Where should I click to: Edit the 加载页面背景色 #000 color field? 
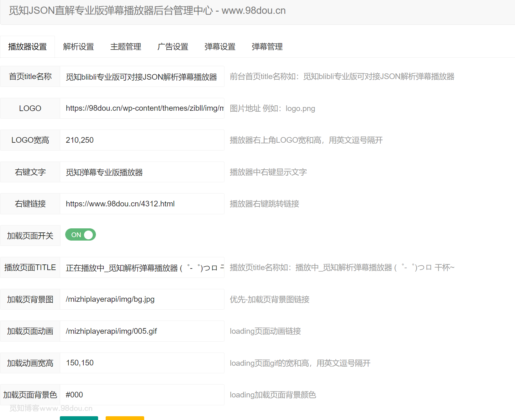(142, 395)
